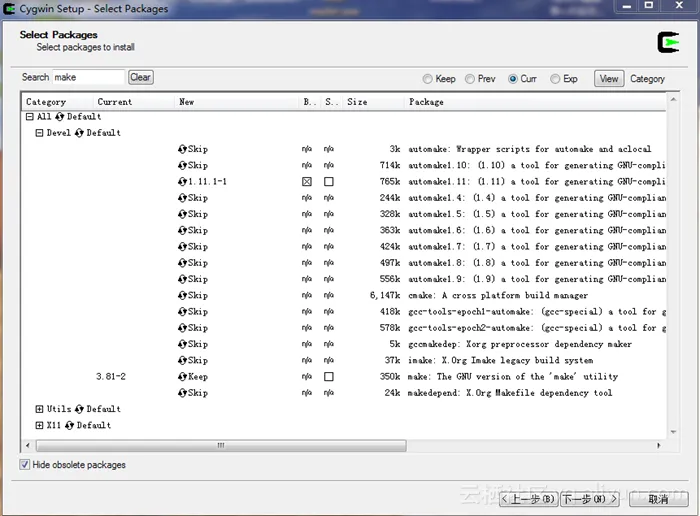
Task: Click the 取消 cancel button
Action: point(658,499)
